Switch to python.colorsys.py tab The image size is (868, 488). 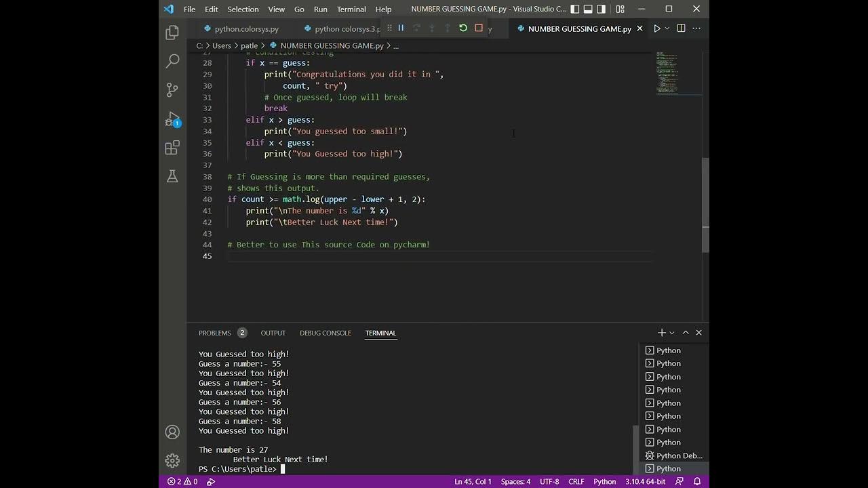pyautogui.click(x=241, y=28)
